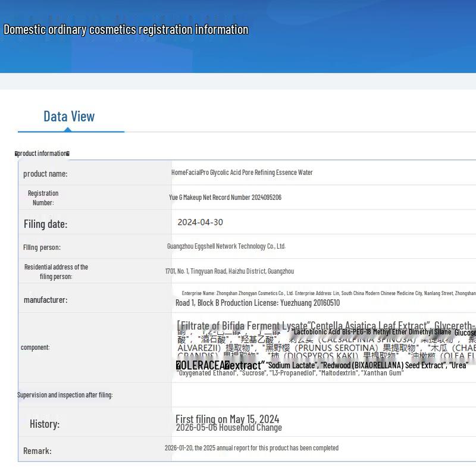Select 'First filing on May 15, 2024'

pos(227,419)
